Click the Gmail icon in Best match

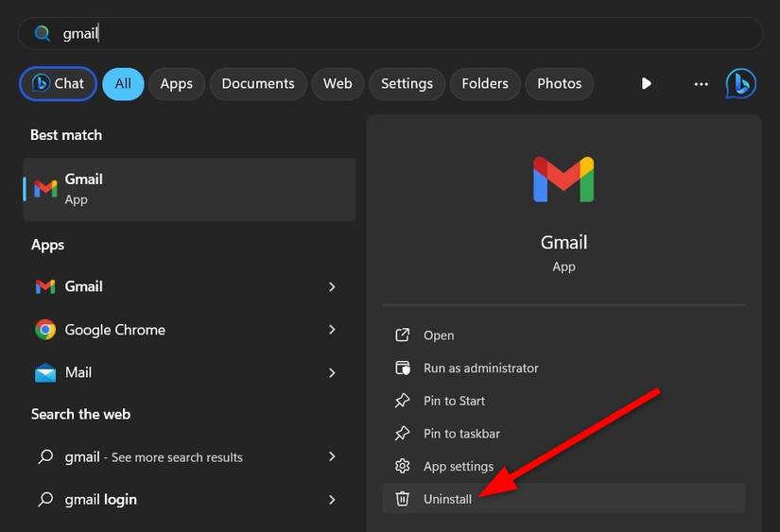coord(45,188)
